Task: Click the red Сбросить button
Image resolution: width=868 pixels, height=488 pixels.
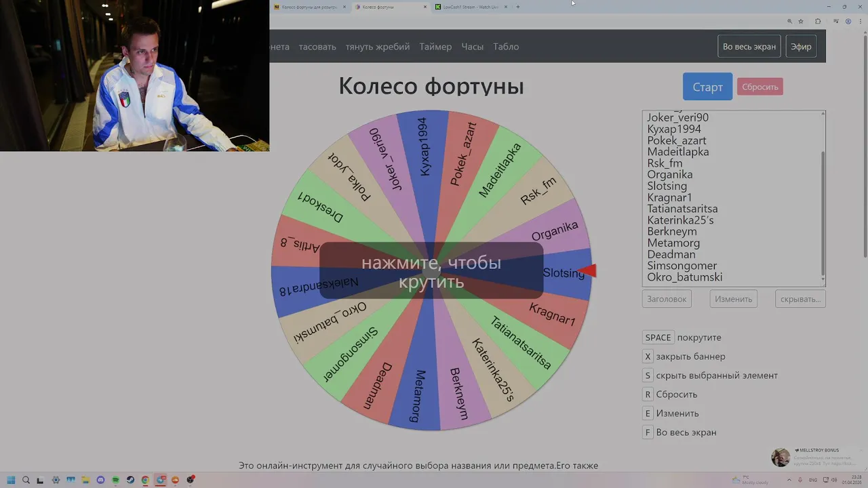Action: [x=759, y=87]
